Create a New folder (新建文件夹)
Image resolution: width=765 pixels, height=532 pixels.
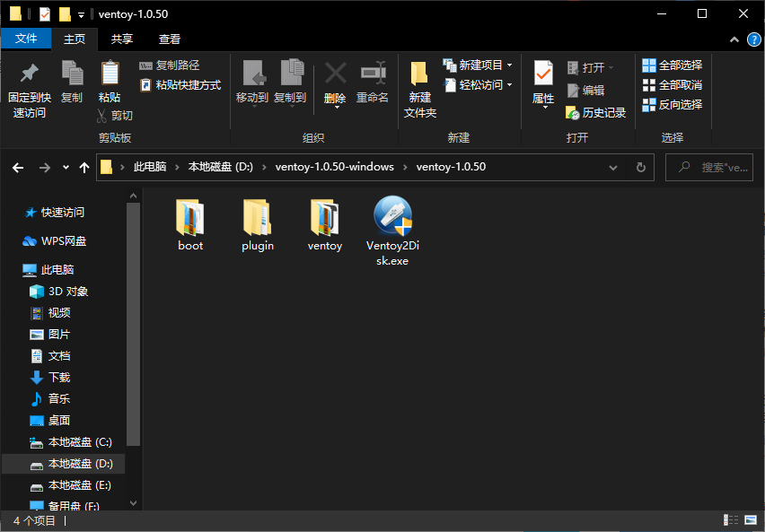(419, 91)
